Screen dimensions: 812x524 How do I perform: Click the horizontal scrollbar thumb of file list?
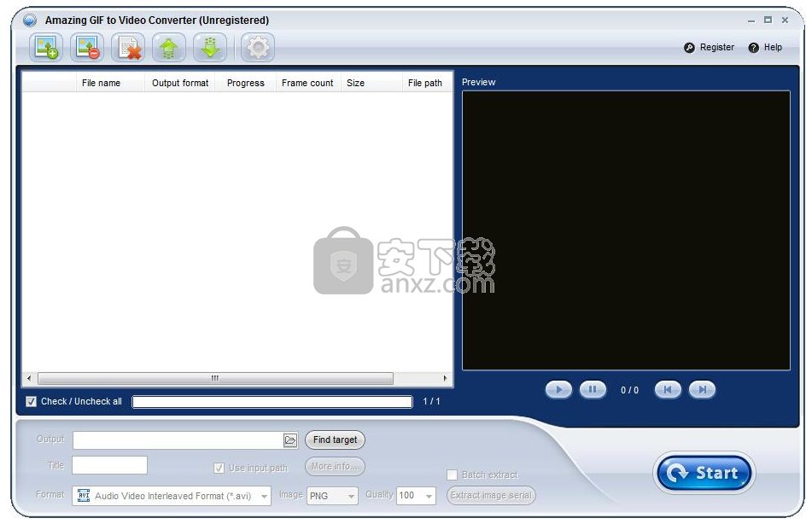pos(215,379)
